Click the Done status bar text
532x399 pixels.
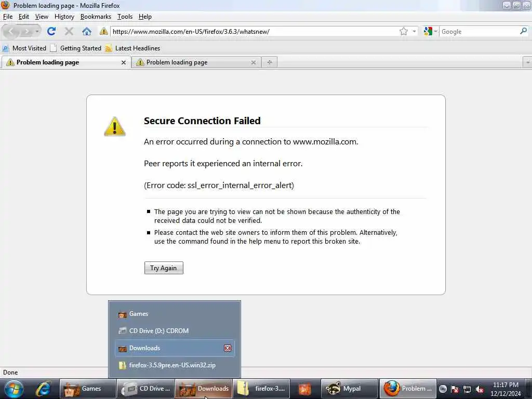tap(10, 373)
